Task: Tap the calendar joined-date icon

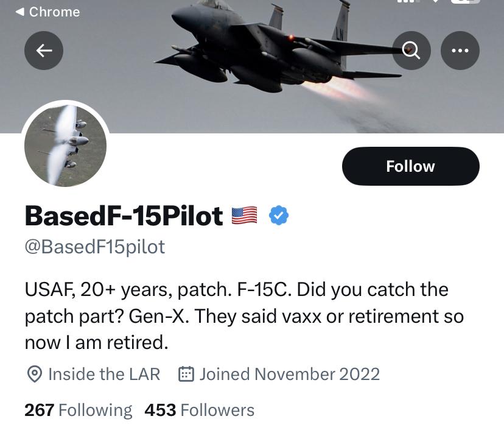Action: (x=186, y=374)
